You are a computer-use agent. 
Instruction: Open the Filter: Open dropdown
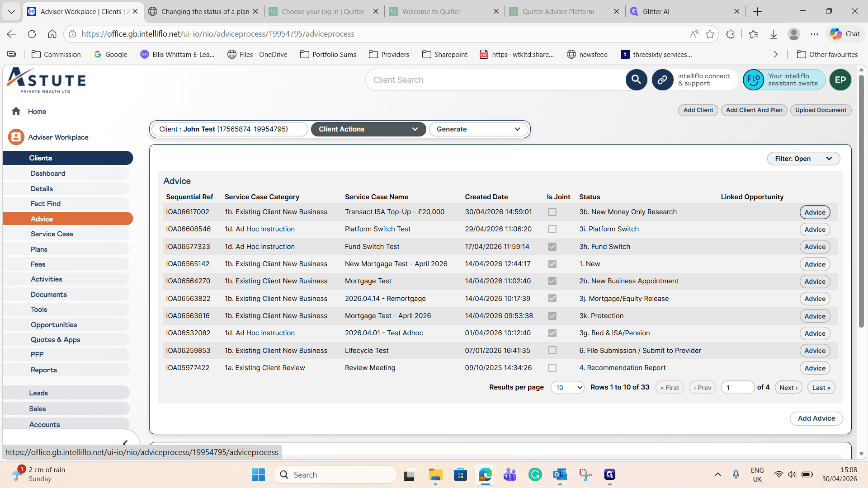click(803, 159)
